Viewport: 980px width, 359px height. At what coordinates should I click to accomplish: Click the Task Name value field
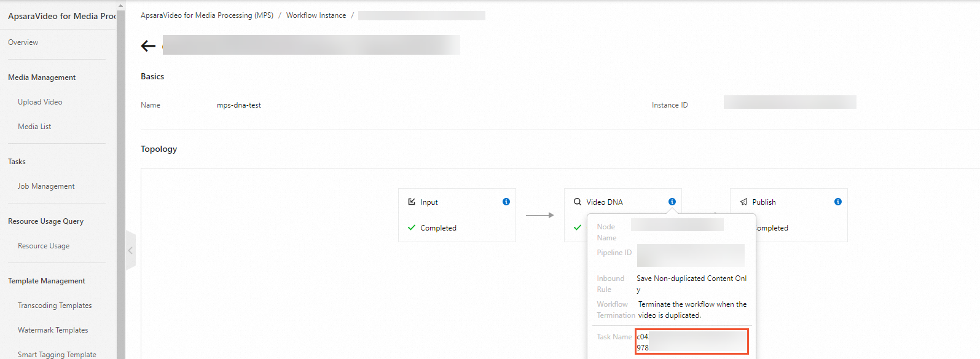pos(692,342)
